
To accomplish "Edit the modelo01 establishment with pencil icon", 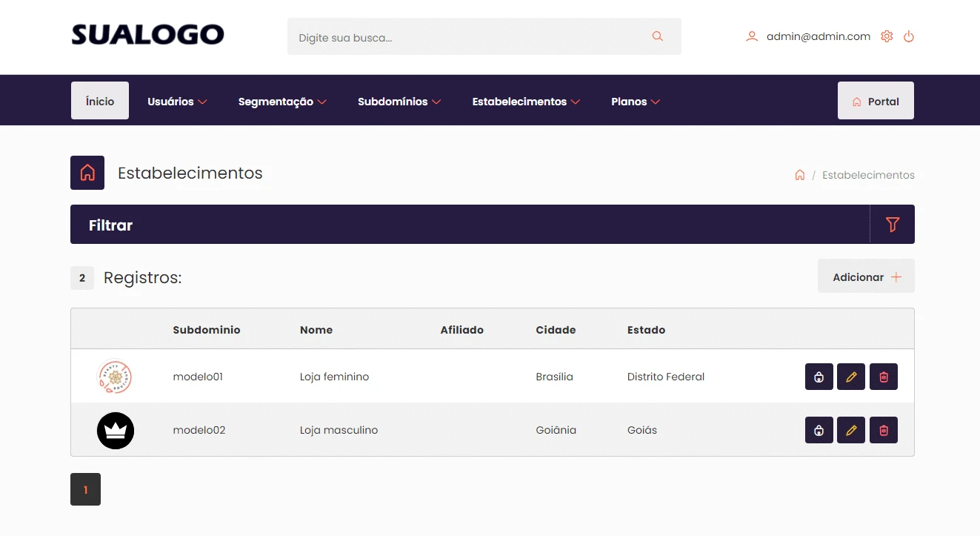I will 851,377.
